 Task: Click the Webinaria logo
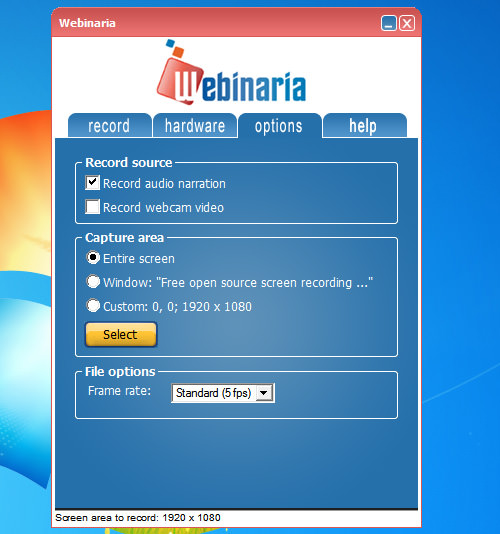click(x=232, y=73)
